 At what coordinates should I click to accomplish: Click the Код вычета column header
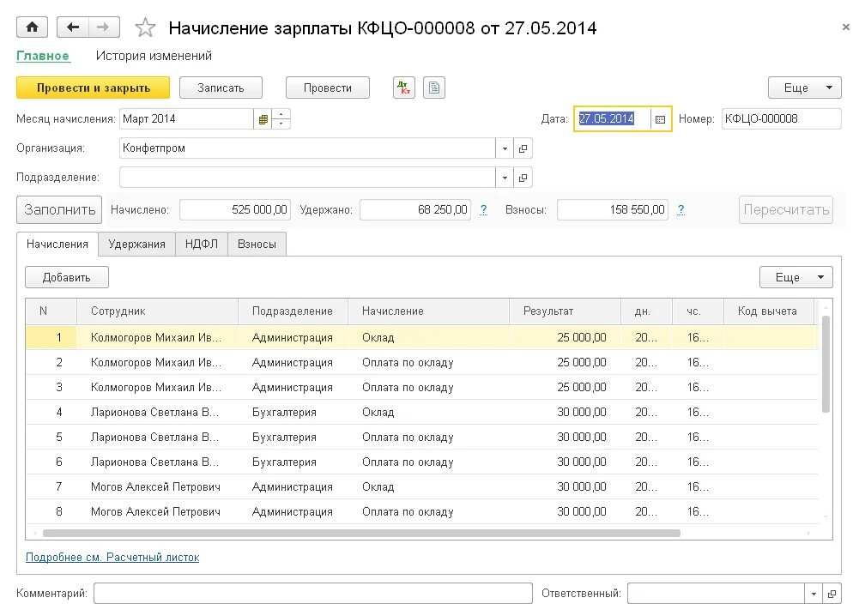(769, 311)
